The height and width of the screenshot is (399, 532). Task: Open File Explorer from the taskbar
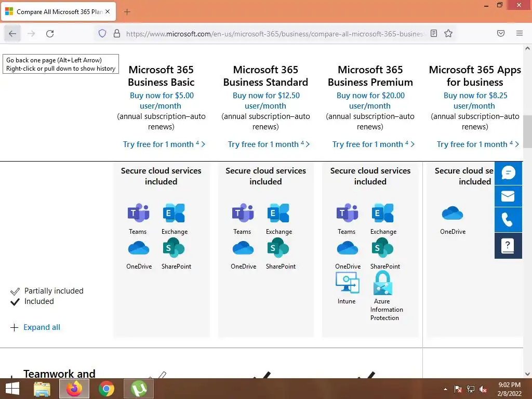click(42, 389)
